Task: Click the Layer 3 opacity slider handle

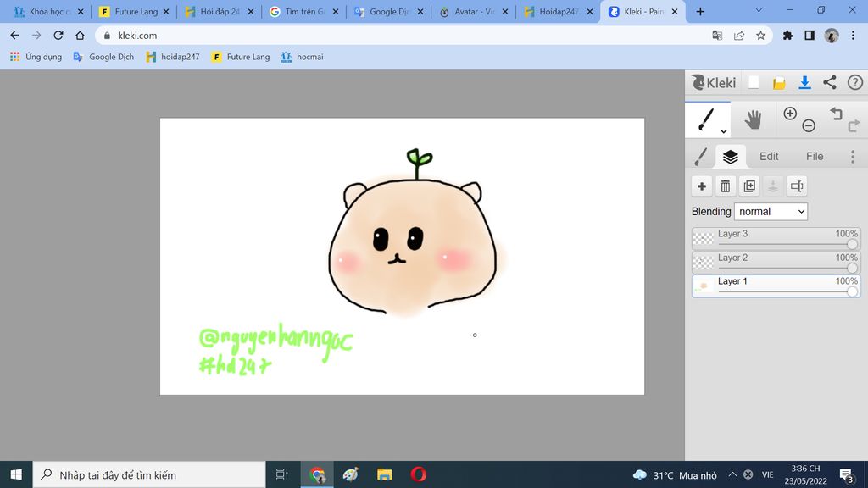Action: click(852, 244)
